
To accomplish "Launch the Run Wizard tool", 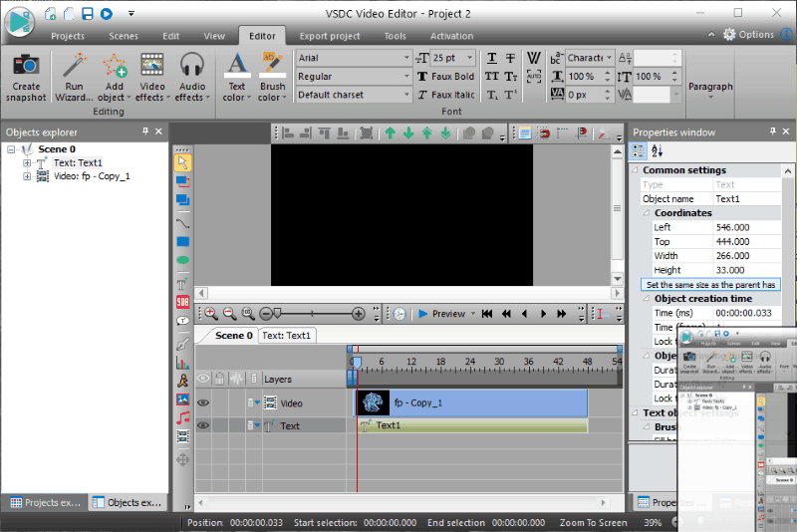I will pos(74,78).
